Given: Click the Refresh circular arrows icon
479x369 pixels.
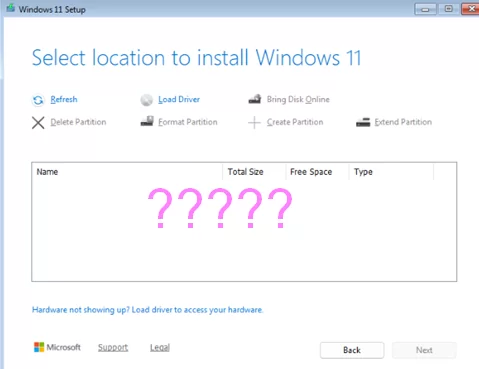Looking at the screenshot, I should point(38,100).
